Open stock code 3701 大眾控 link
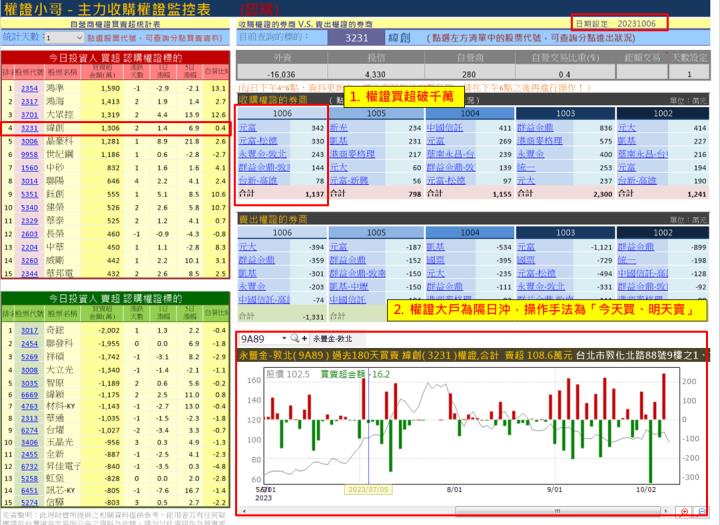Viewport: 720px width, 525px height. pyautogui.click(x=29, y=115)
